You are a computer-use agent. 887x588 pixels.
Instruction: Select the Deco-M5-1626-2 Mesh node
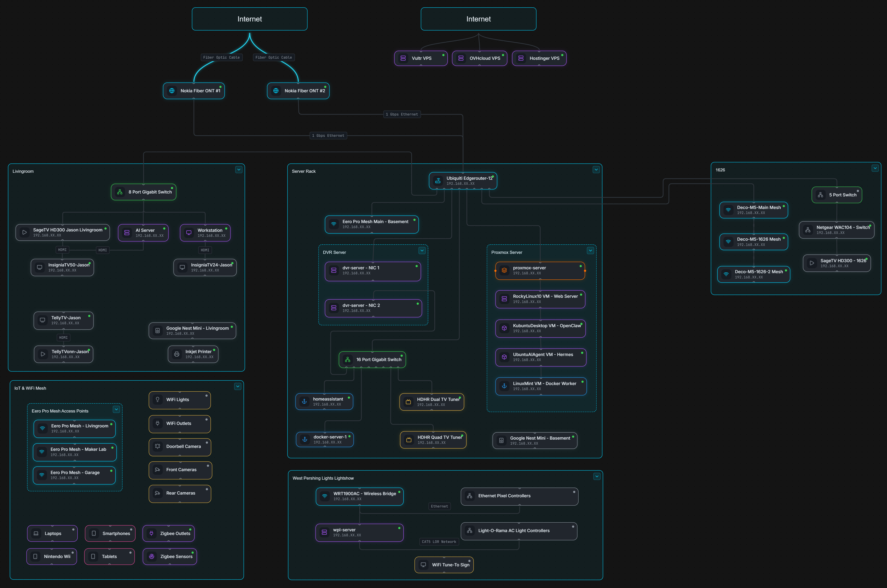754,275
